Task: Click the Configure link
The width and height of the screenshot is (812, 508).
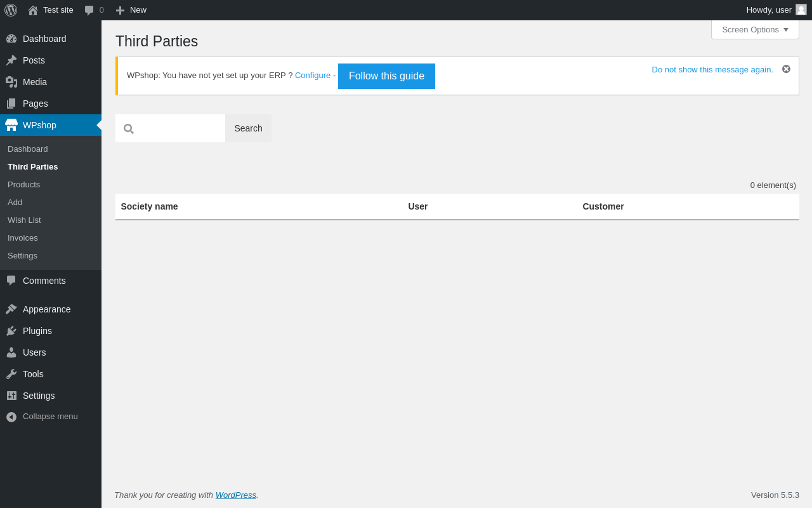Action: click(313, 76)
